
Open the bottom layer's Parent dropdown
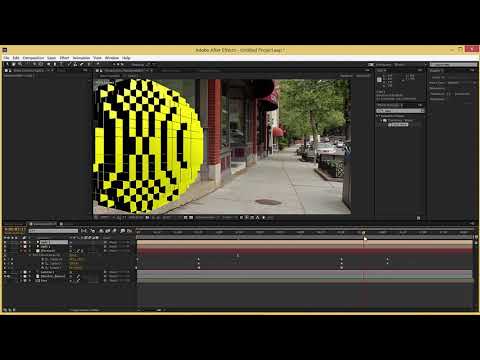[x=119, y=281]
